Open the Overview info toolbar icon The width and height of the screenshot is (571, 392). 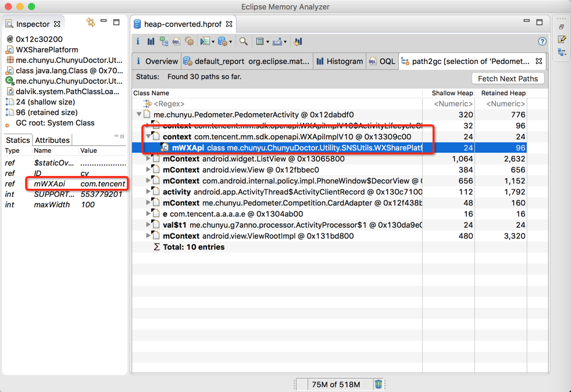coord(138,41)
